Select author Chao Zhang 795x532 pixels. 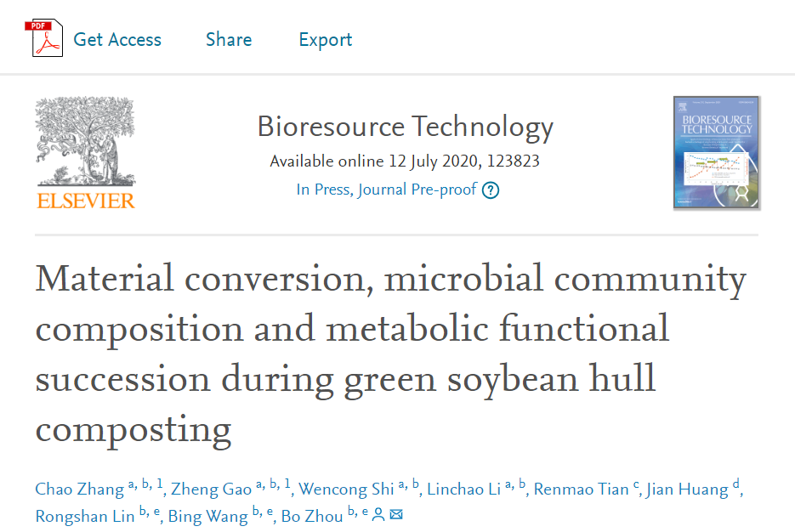tap(80, 489)
